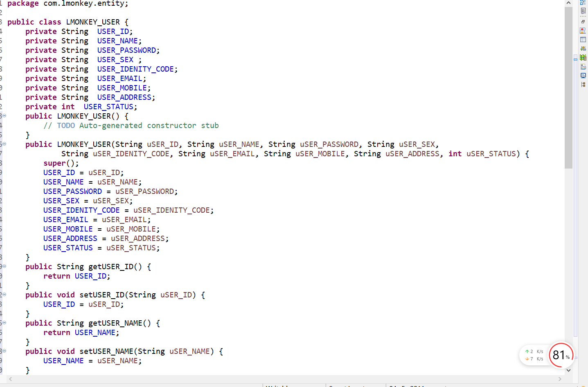Click 'String uSER_ADDRESS' constructor parameter

tap(397, 154)
